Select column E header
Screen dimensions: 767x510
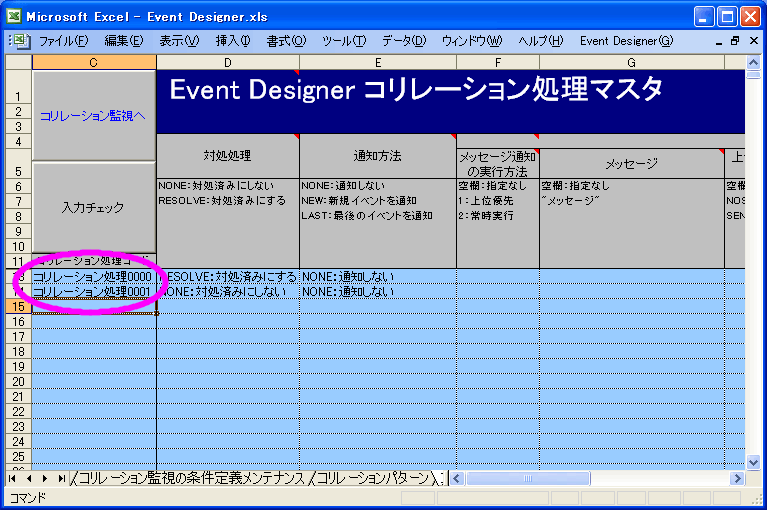[x=378, y=62]
